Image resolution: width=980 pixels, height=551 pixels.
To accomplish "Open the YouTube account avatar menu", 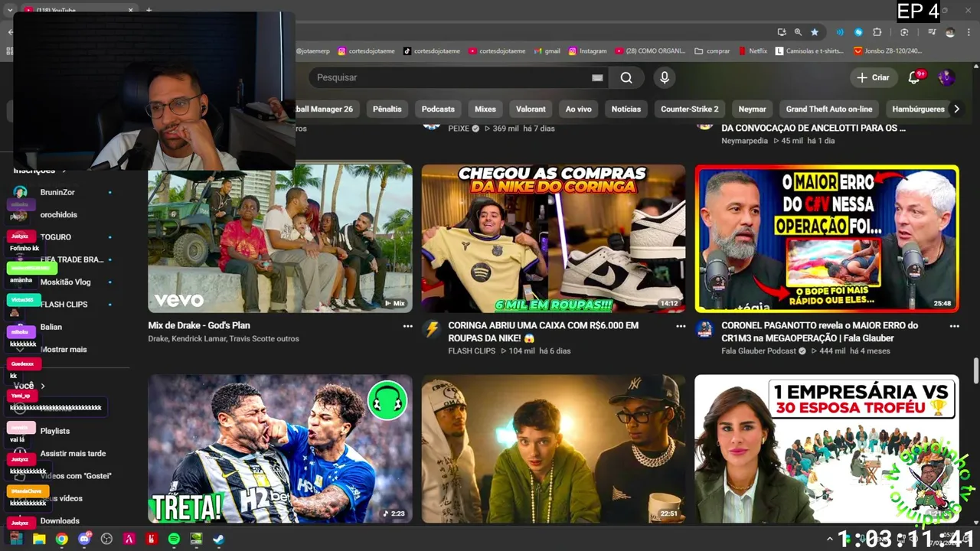I will click(x=946, y=77).
